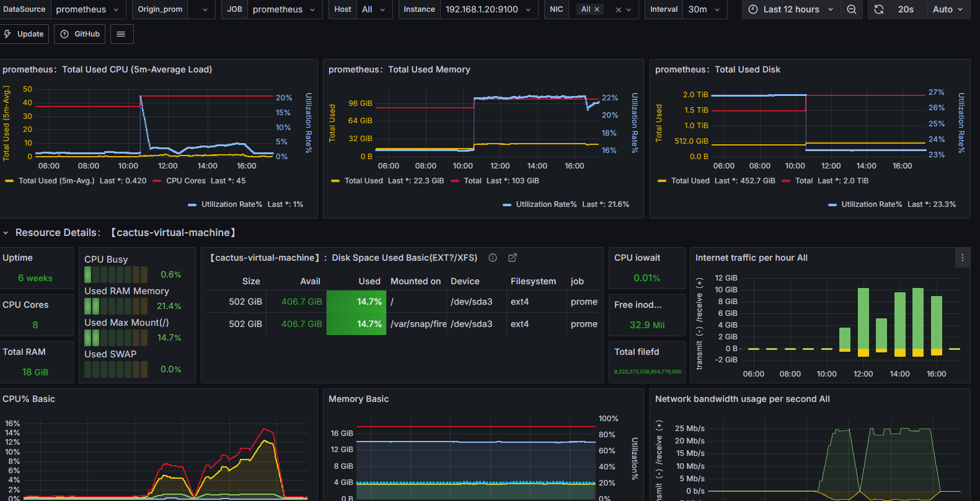The image size is (980, 501).
Task: Open the GitHub link
Action: click(x=80, y=34)
